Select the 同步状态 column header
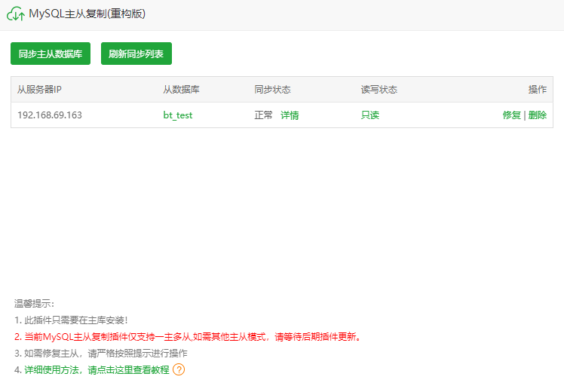This screenshot has width=564, height=392. pos(272,90)
